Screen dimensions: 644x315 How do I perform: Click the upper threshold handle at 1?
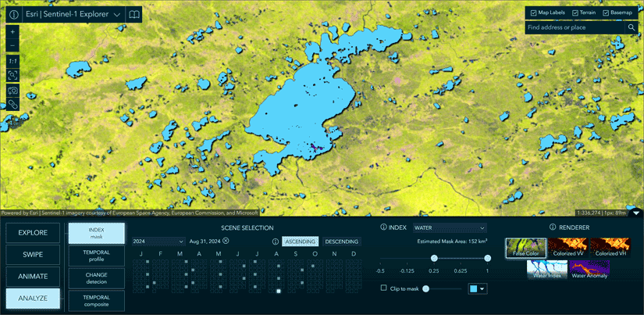(x=488, y=258)
